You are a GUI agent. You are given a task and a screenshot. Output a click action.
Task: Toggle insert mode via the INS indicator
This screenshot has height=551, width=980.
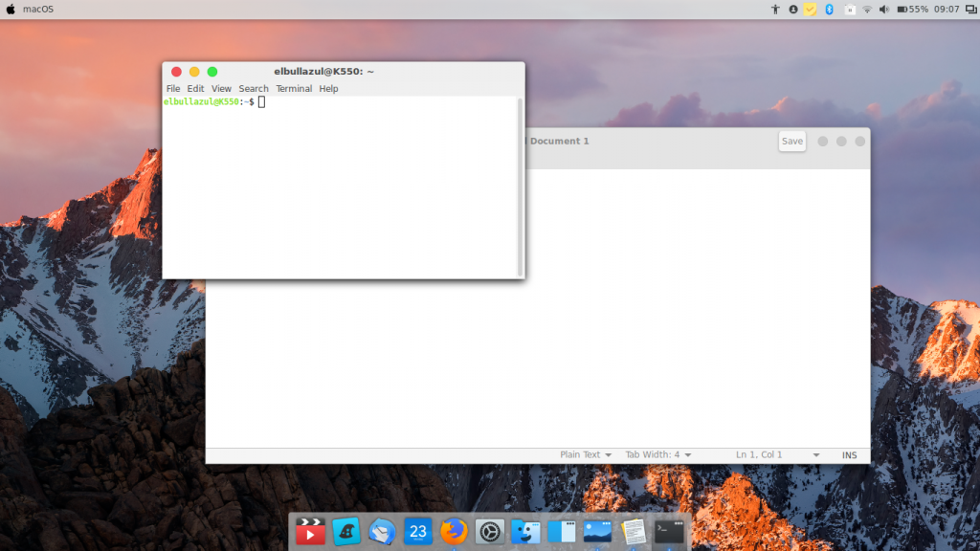pos(849,454)
